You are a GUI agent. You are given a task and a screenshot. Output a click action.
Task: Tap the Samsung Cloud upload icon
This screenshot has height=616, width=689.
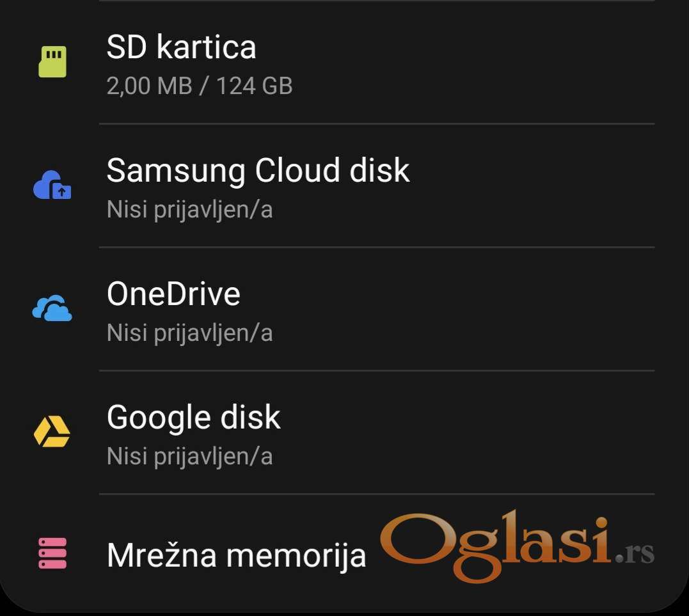point(52,185)
